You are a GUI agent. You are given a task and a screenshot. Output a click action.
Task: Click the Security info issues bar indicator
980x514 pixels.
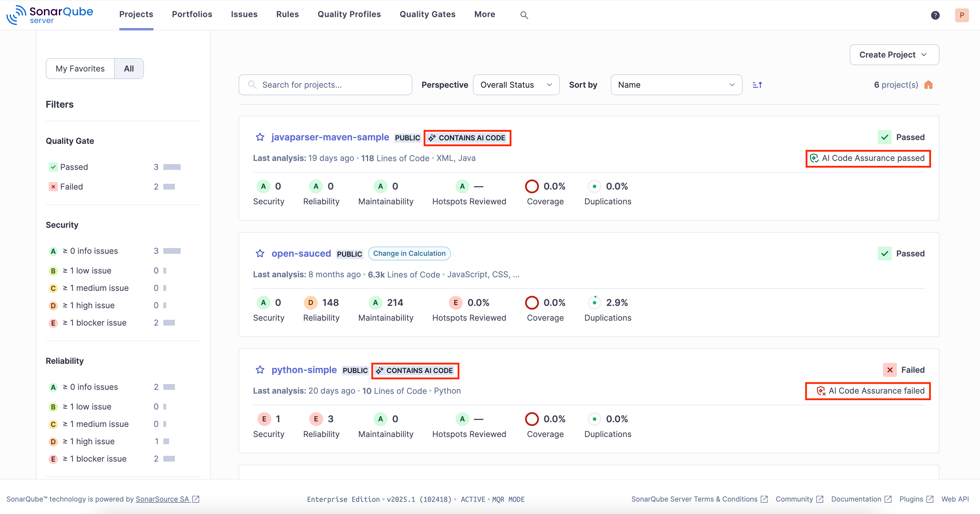(x=171, y=251)
